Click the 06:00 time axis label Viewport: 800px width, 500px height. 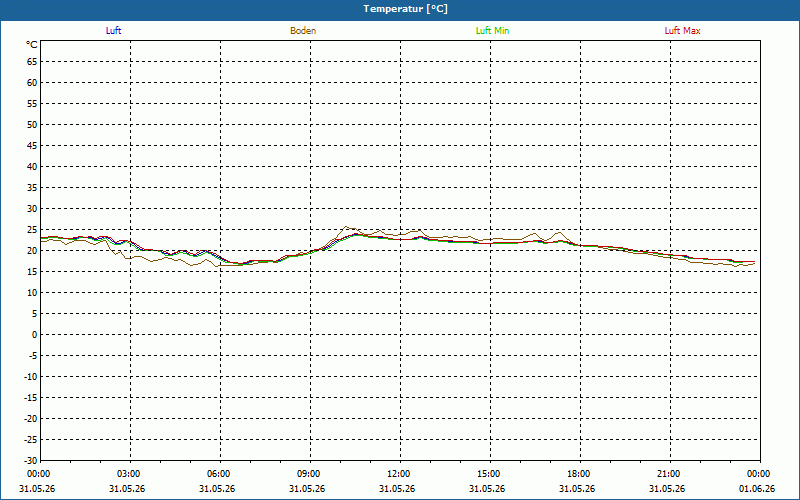pyautogui.click(x=218, y=474)
